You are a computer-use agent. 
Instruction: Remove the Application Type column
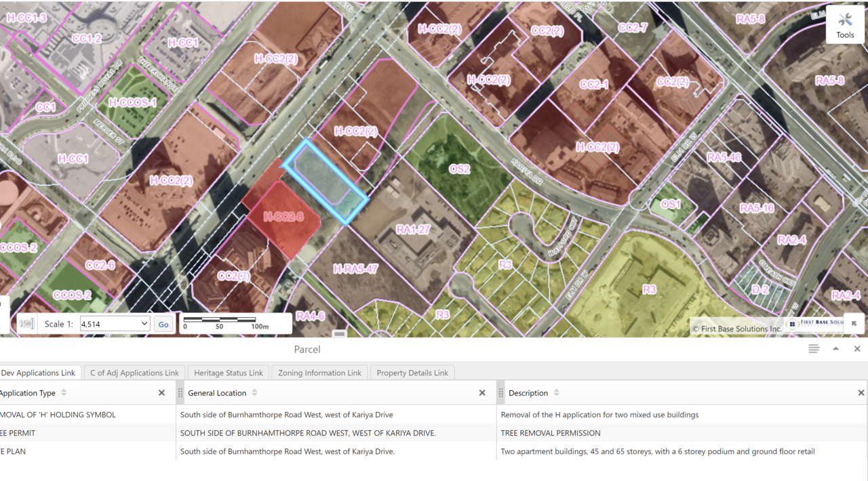pos(161,393)
